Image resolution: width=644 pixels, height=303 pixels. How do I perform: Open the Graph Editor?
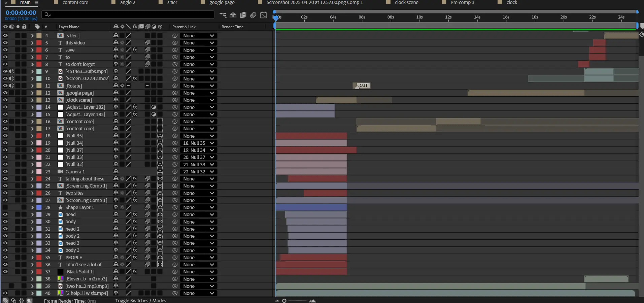(x=264, y=15)
